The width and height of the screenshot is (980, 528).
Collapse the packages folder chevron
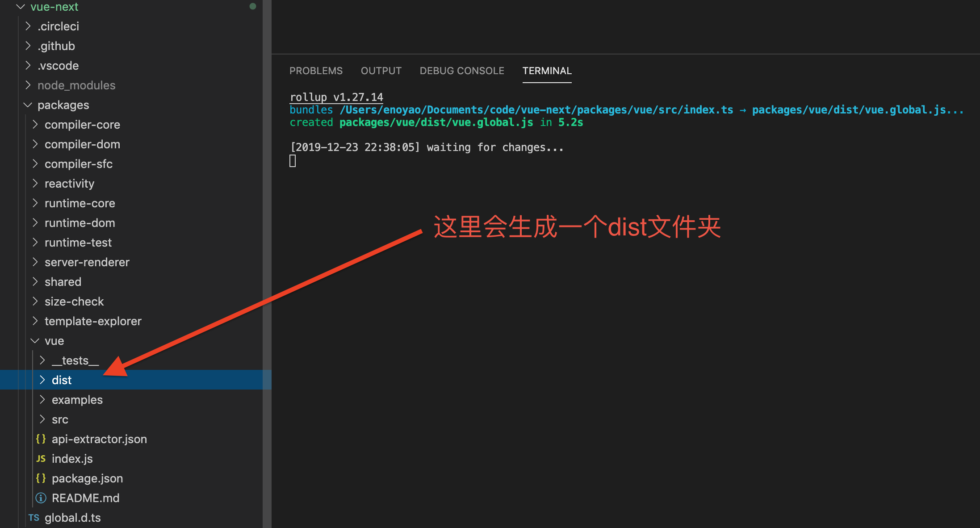pos(28,105)
